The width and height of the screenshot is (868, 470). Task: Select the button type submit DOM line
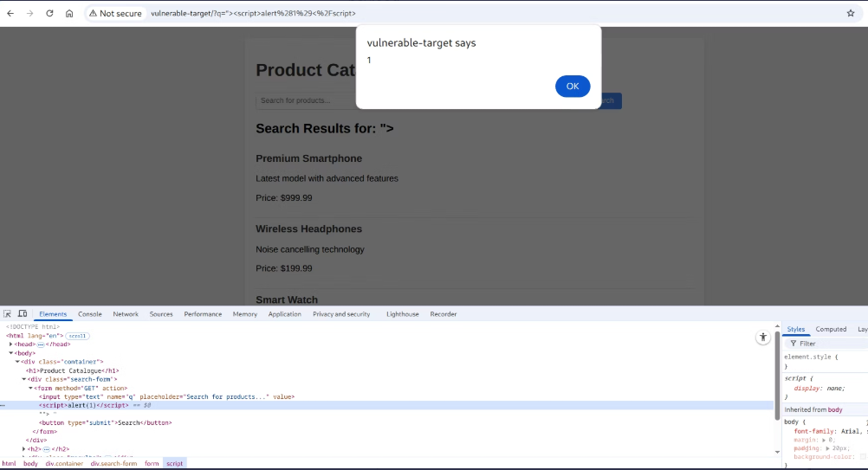click(105, 422)
